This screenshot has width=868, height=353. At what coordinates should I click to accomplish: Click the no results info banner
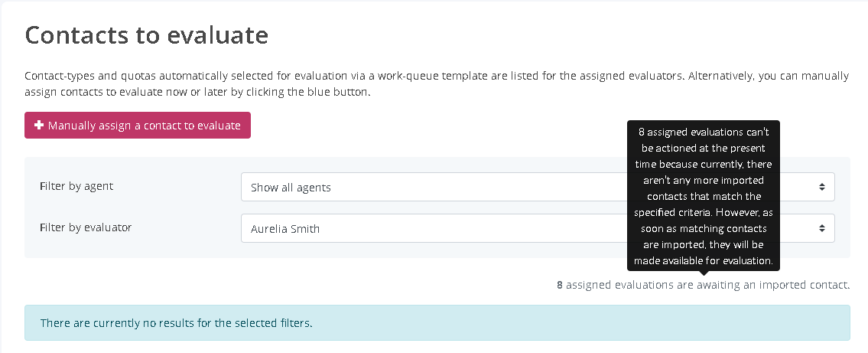click(437, 323)
